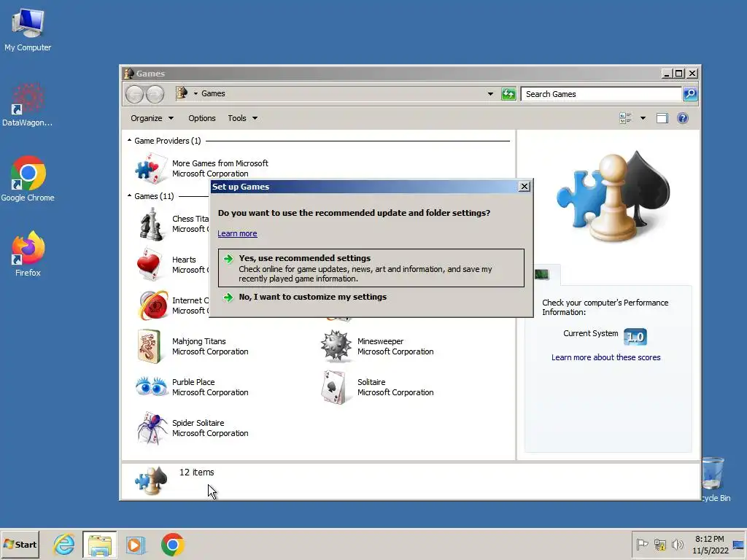Viewport: 747px width, 560px height.
Task: Select the DataWagon desktop shortcut
Action: pyautogui.click(x=27, y=105)
